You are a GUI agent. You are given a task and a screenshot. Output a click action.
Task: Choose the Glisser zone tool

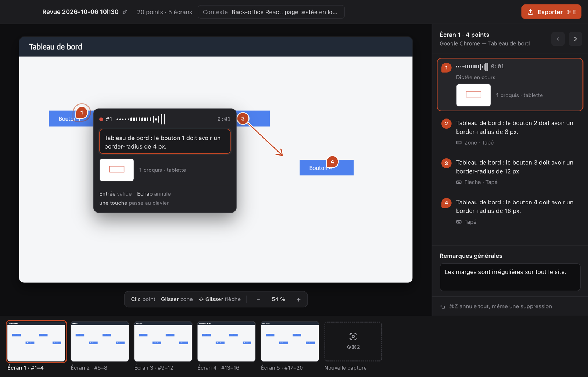tap(177, 299)
